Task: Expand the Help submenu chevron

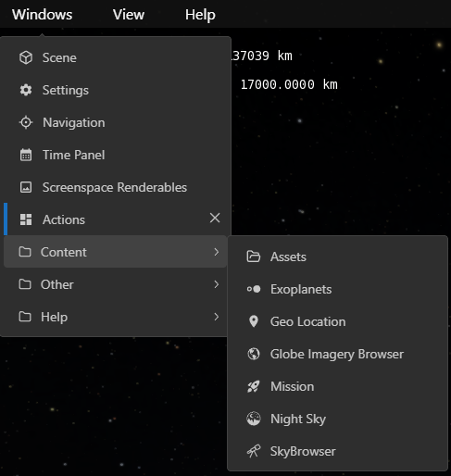Action: [x=217, y=317]
